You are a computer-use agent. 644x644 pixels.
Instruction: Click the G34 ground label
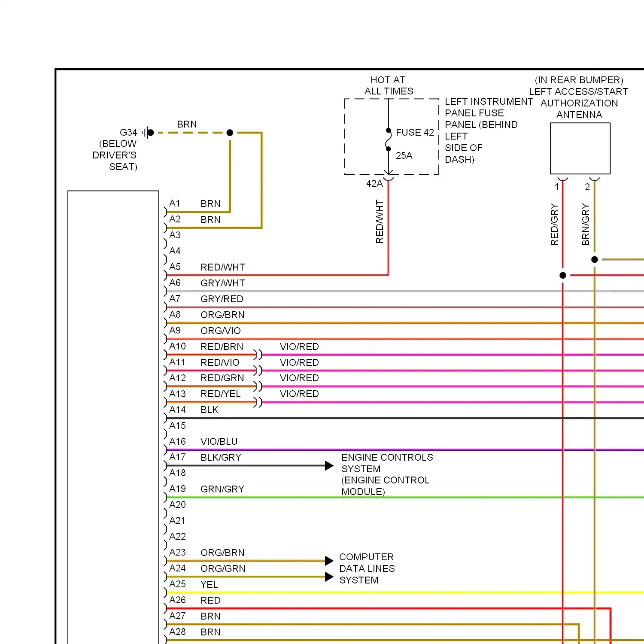pos(128,132)
